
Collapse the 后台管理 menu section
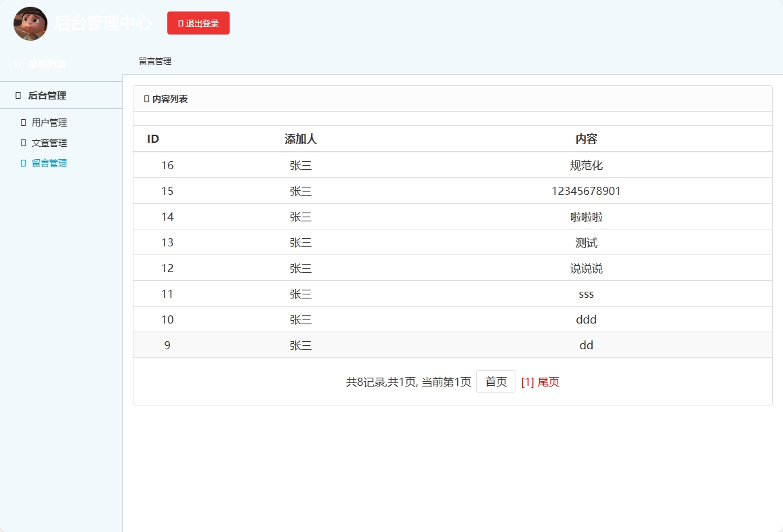47,95
